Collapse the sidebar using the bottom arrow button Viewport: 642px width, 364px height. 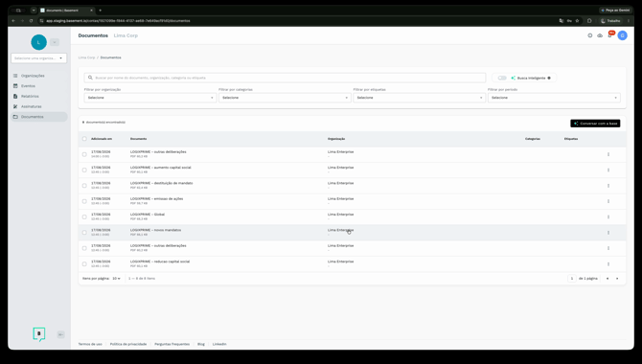60,334
